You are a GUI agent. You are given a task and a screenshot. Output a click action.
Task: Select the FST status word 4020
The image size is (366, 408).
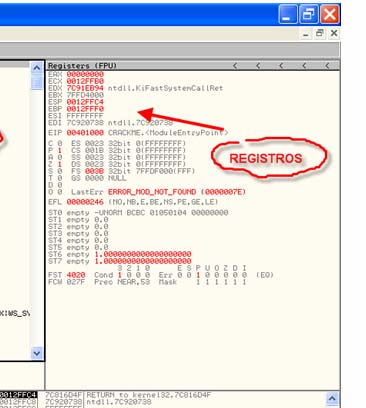[76, 275]
